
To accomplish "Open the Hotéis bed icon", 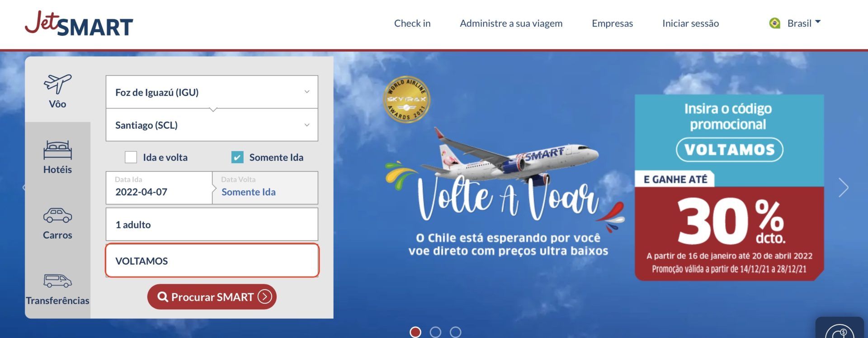I will [57, 150].
